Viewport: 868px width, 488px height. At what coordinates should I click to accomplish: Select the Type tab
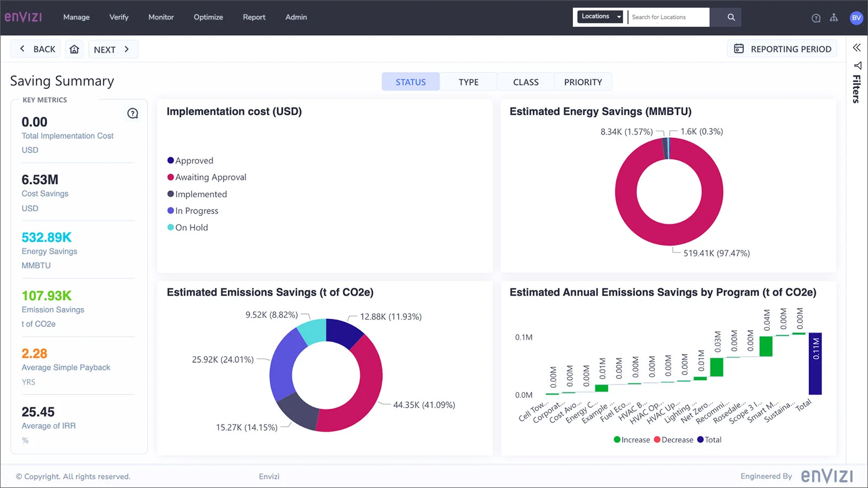coord(468,82)
